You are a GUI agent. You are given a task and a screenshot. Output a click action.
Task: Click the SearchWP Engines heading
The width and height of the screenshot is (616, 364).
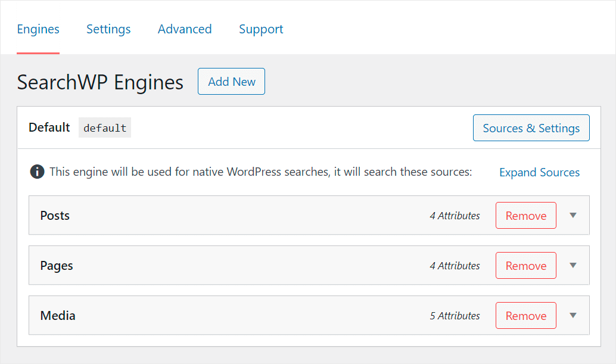(x=100, y=82)
